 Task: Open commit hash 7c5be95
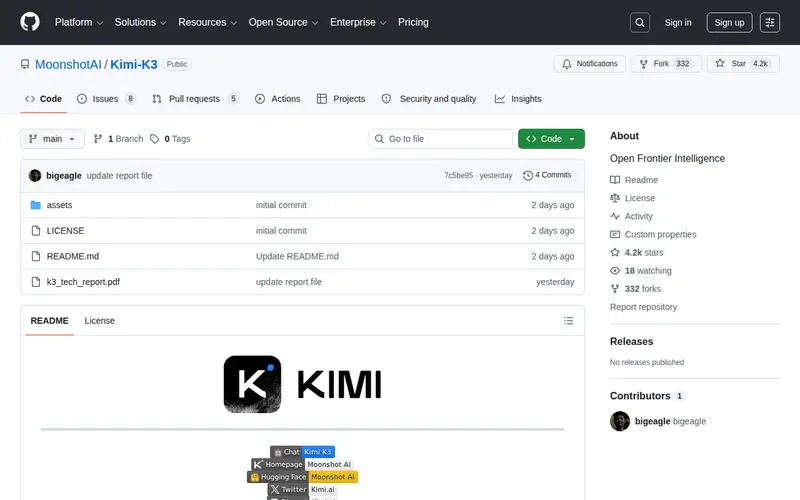coord(458,176)
